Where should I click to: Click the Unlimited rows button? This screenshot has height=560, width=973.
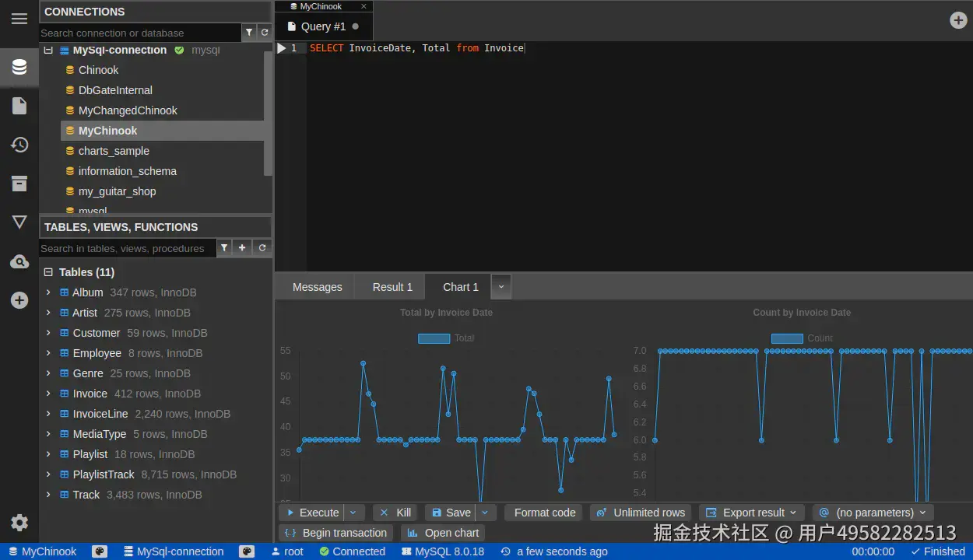click(641, 513)
